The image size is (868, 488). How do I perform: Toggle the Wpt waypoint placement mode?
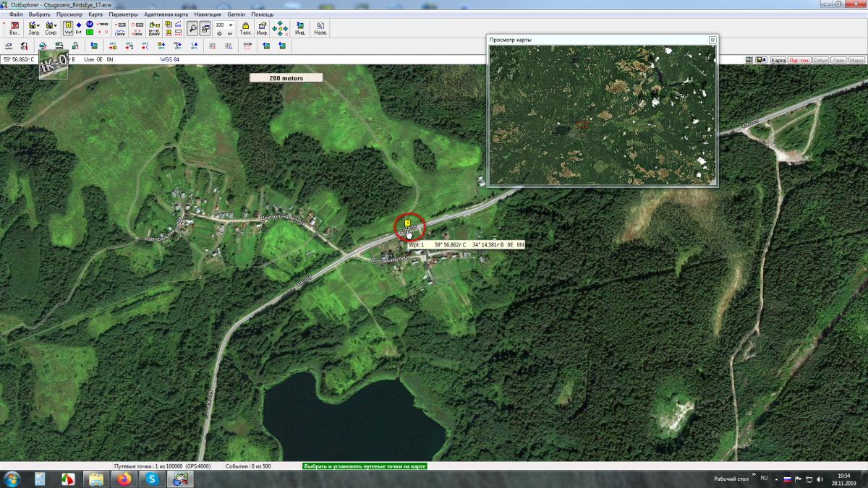(x=69, y=29)
